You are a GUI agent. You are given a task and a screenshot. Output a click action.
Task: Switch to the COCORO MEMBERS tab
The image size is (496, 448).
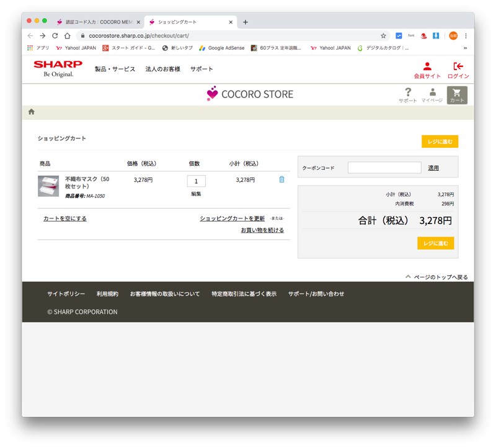coord(96,22)
